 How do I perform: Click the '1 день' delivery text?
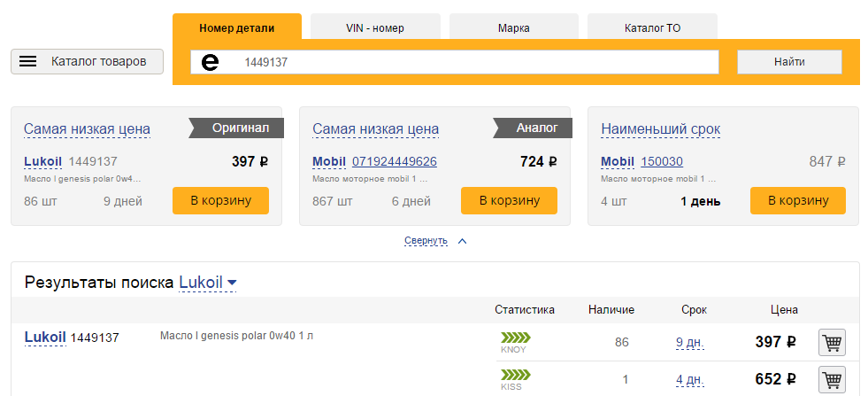click(x=700, y=201)
